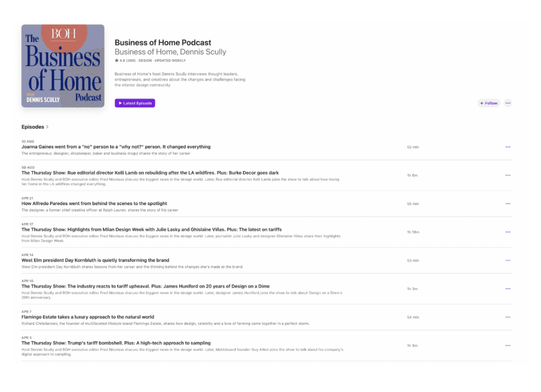Follow the Business of Home Podcast
Screen dimensions: 541x392
click(489, 103)
